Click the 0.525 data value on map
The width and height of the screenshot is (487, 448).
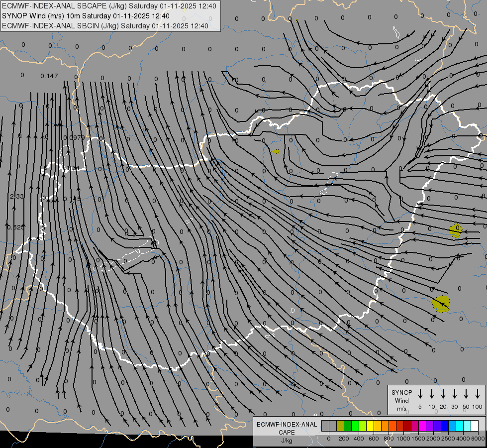coord(16,227)
